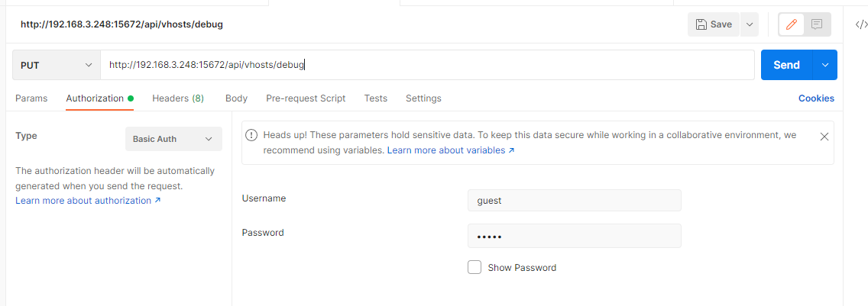
Task: Select the Body tab
Action: 236,98
